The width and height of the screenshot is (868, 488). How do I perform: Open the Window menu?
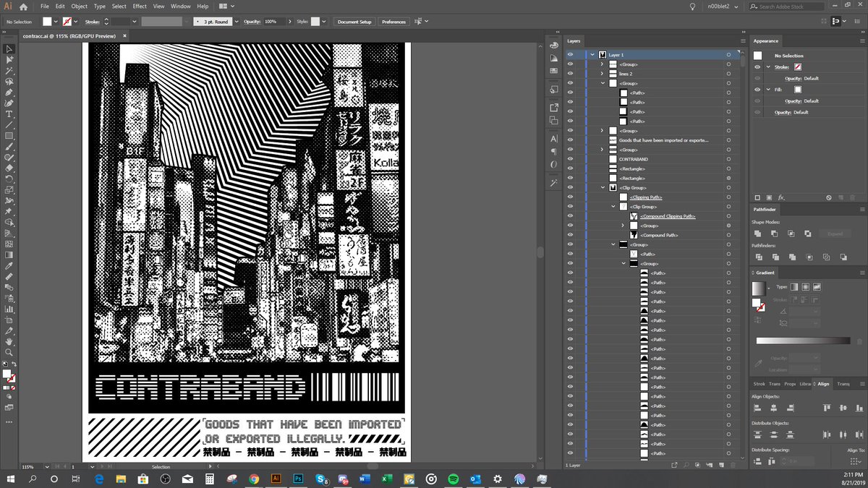[181, 7]
